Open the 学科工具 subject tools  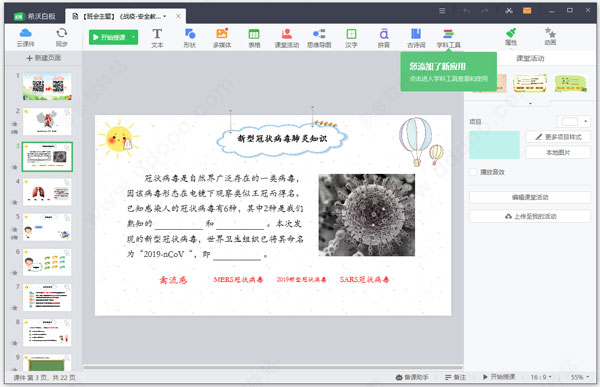448,38
